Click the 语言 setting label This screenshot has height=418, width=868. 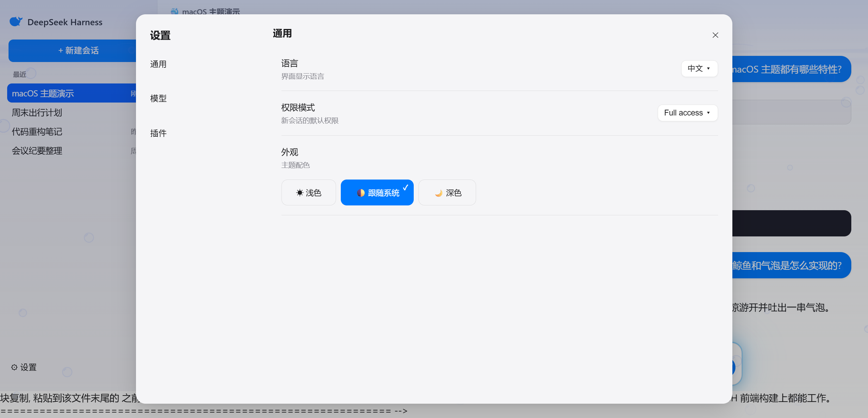point(290,63)
